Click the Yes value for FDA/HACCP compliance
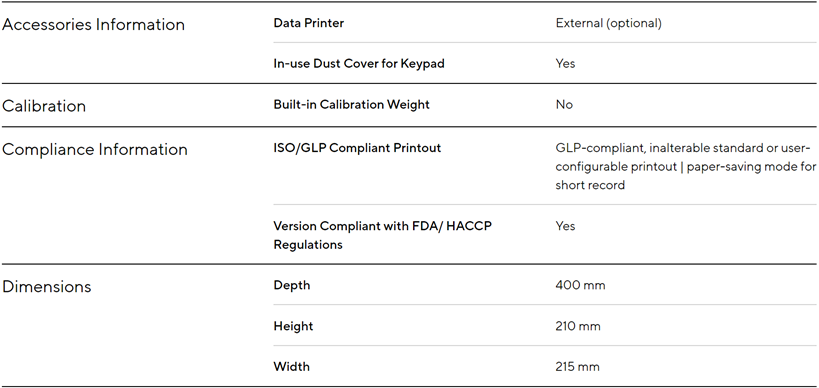Screen dimensions: 819x388 tap(565, 226)
